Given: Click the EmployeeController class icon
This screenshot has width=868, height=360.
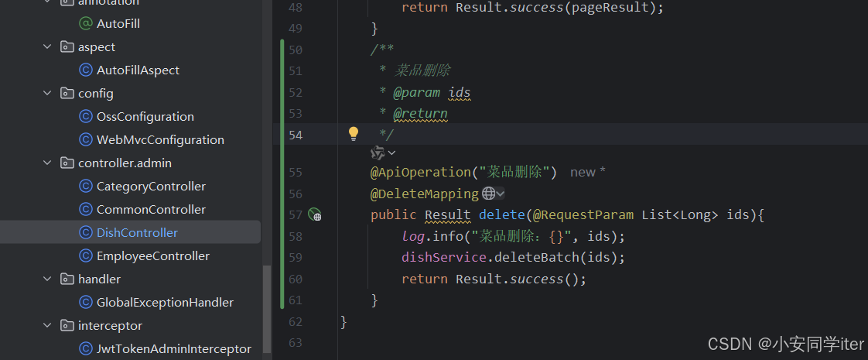Looking at the screenshot, I should pos(85,256).
